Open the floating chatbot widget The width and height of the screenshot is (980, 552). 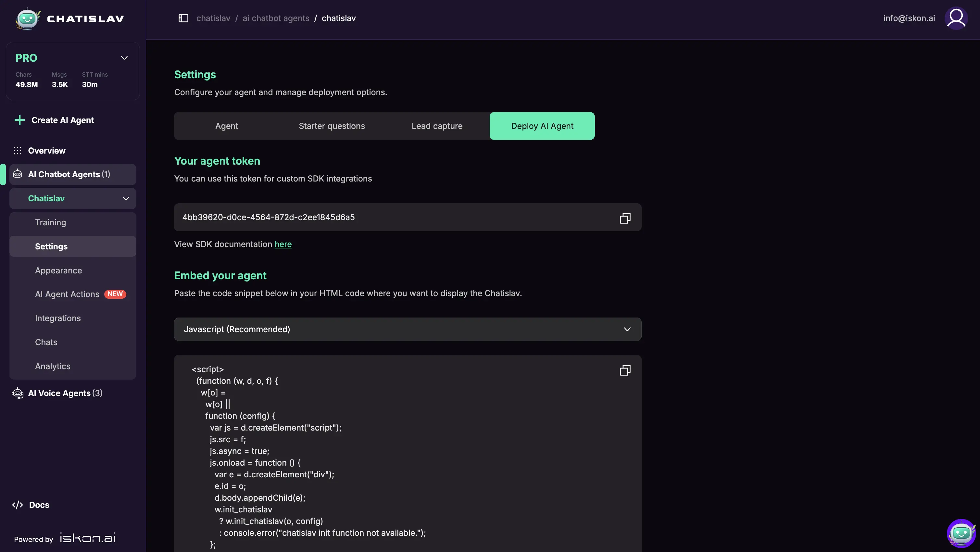click(961, 533)
